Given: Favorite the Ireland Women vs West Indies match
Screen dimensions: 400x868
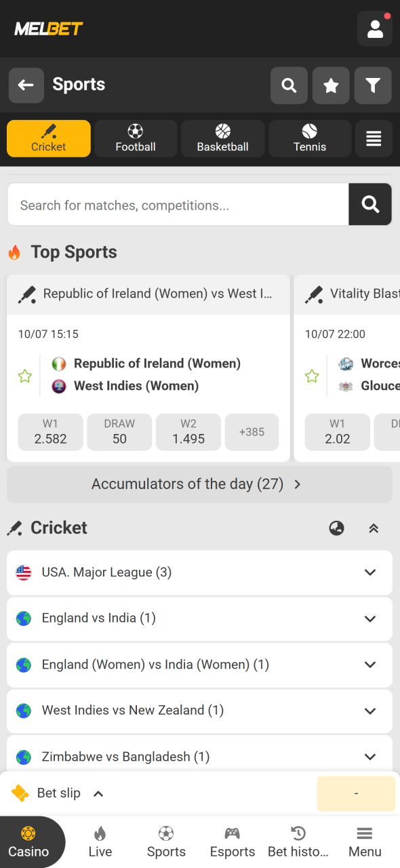Looking at the screenshot, I should [25, 375].
